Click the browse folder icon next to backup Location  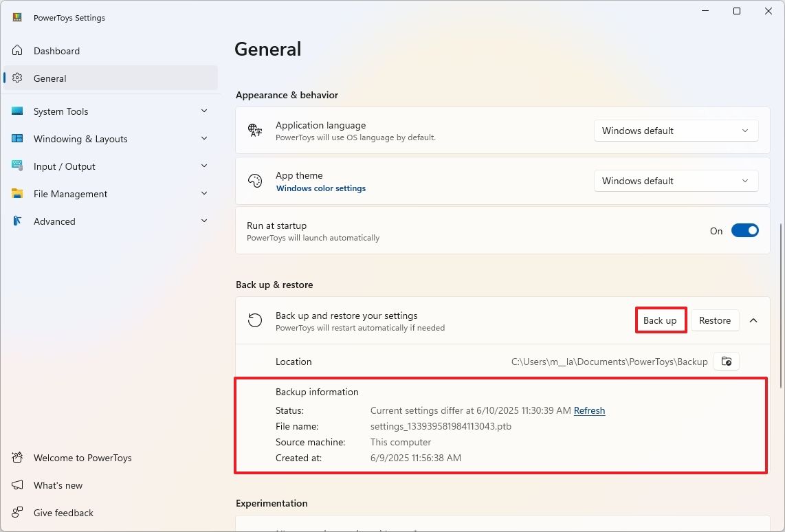(726, 361)
